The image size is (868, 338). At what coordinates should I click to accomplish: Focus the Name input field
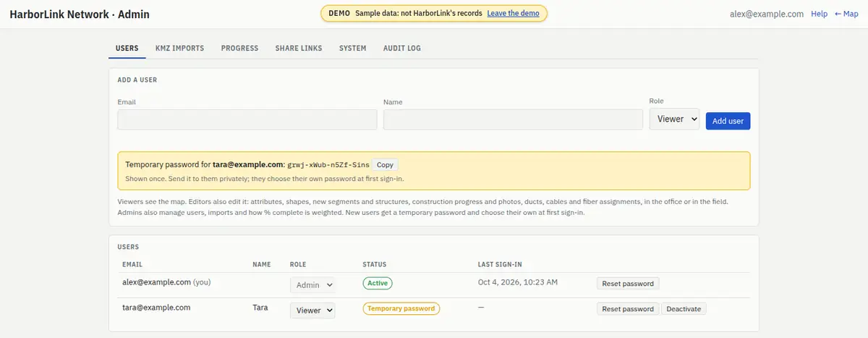513,119
